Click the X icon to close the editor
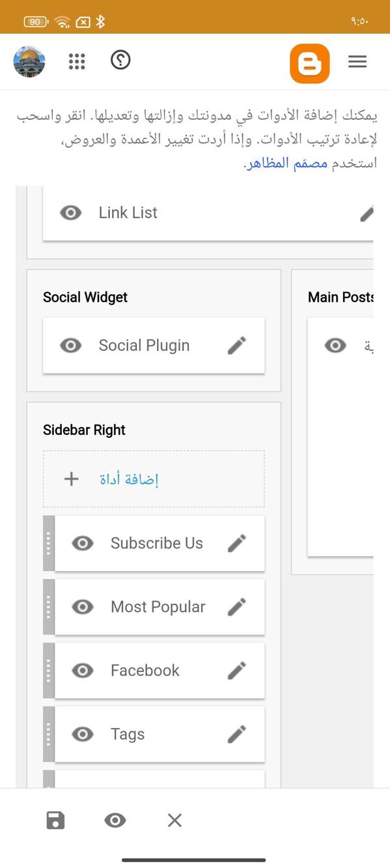The height and width of the screenshot is (868, 390). [x=174, y=820]
